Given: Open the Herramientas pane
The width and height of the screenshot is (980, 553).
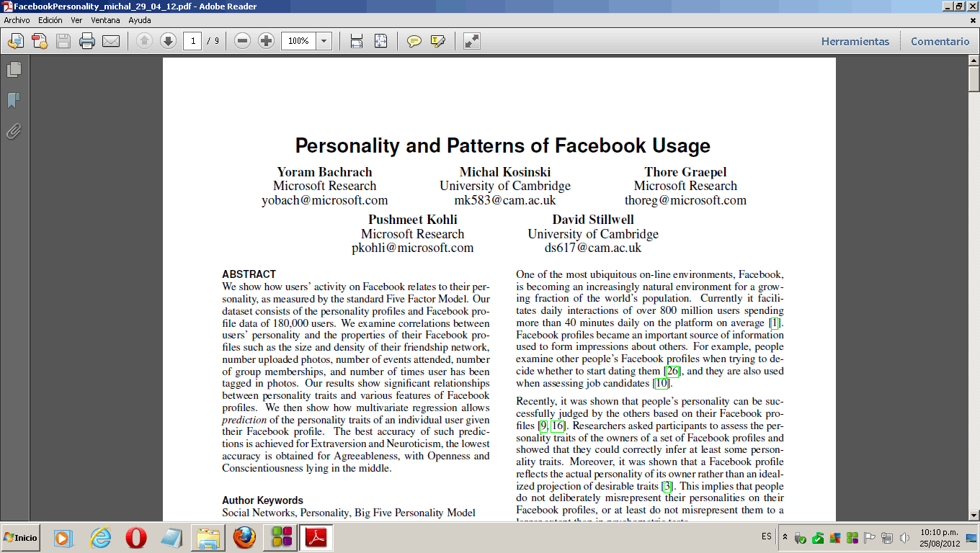Looking at the screenshot, I should click(x=855, y=41).
